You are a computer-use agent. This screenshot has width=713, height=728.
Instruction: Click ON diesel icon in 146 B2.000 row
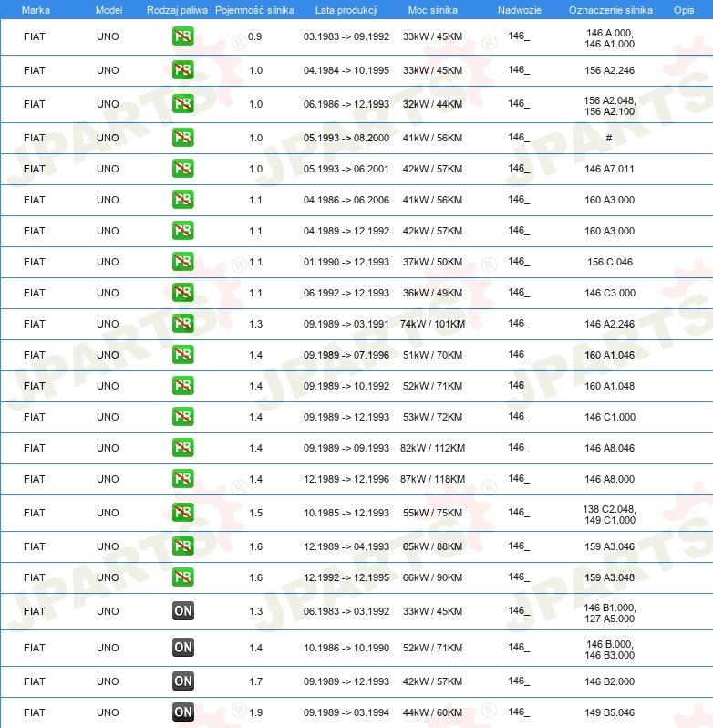(x=182, y=681)
